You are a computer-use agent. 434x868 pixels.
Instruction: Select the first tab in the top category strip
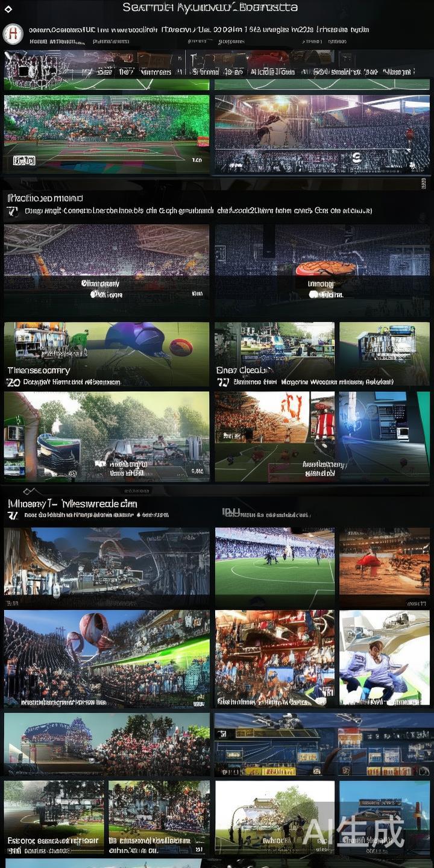tap(105, 72)
